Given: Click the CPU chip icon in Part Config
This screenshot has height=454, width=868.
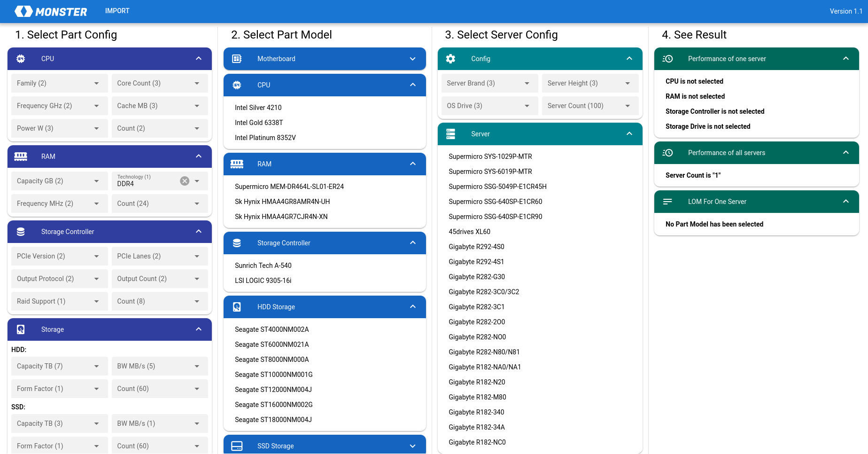Looking at the screenshot, I should pyautogui.click(x=21, y=59).
